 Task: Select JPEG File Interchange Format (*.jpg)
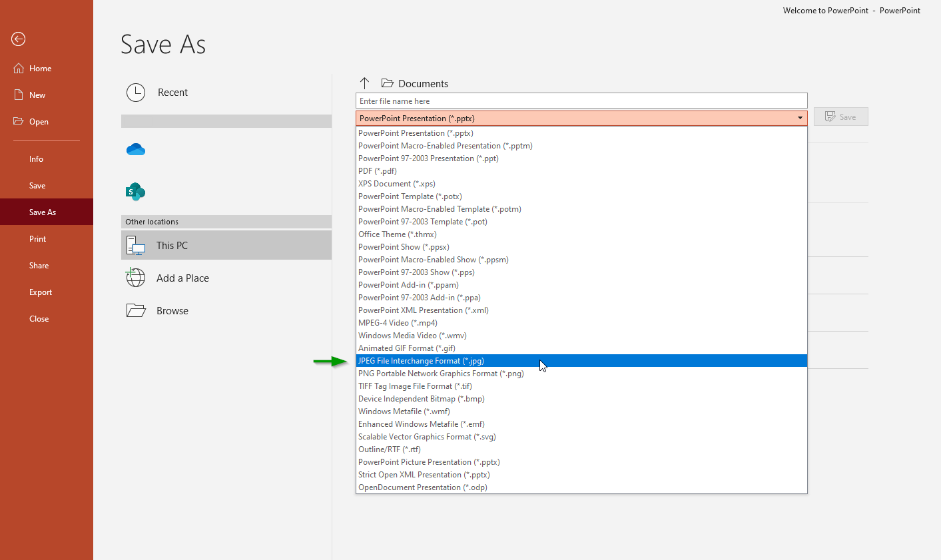click(x=581, y=361)
